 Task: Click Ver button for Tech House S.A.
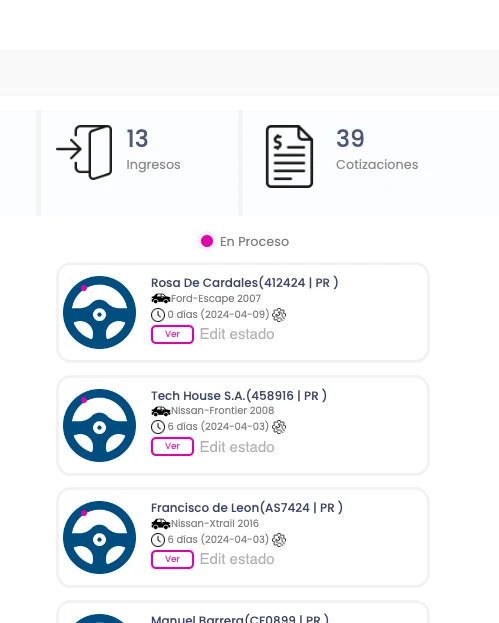point(172,446)
